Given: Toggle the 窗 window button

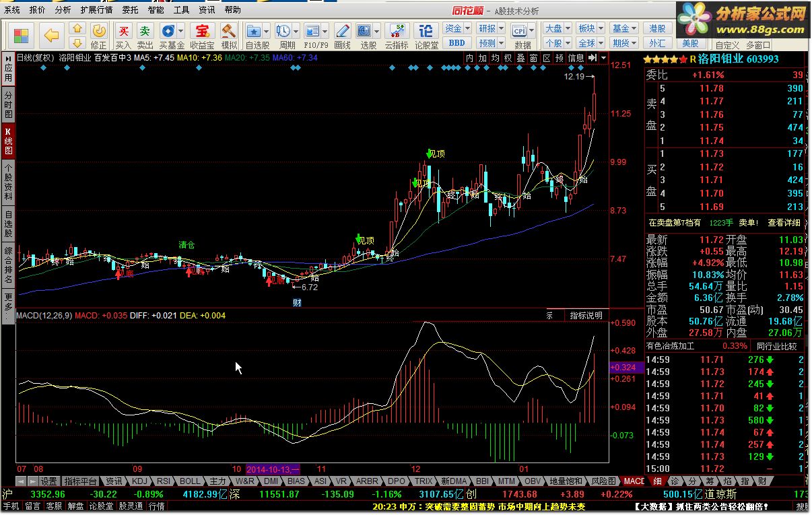Looking at the screenshot, I should click(534, 58).
